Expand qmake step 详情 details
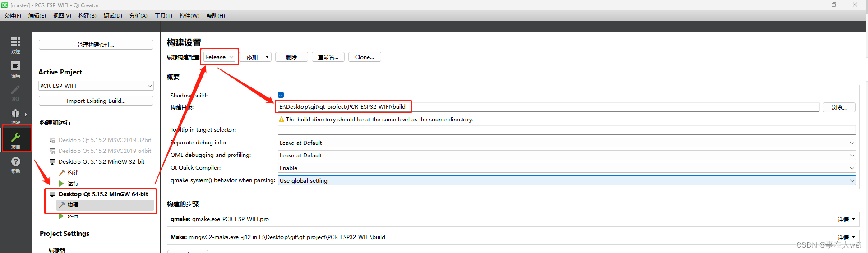 [x=846, y=220]
